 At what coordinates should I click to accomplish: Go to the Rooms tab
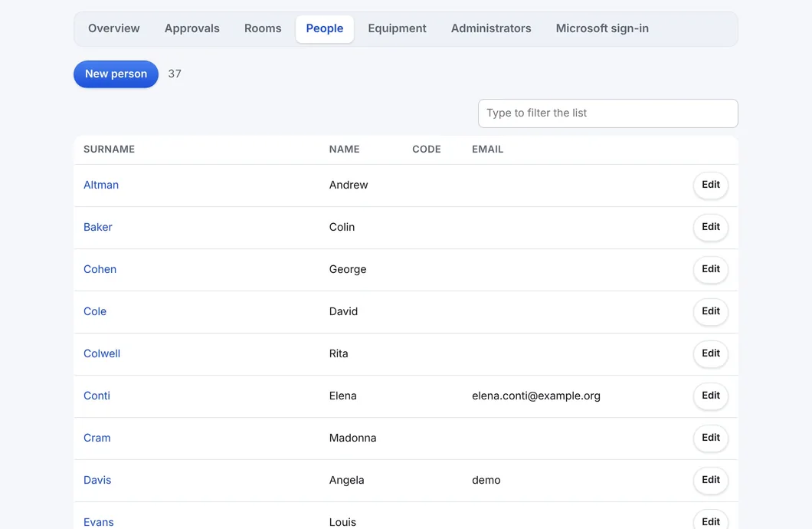pyautogui.click(x=263, y=28)
